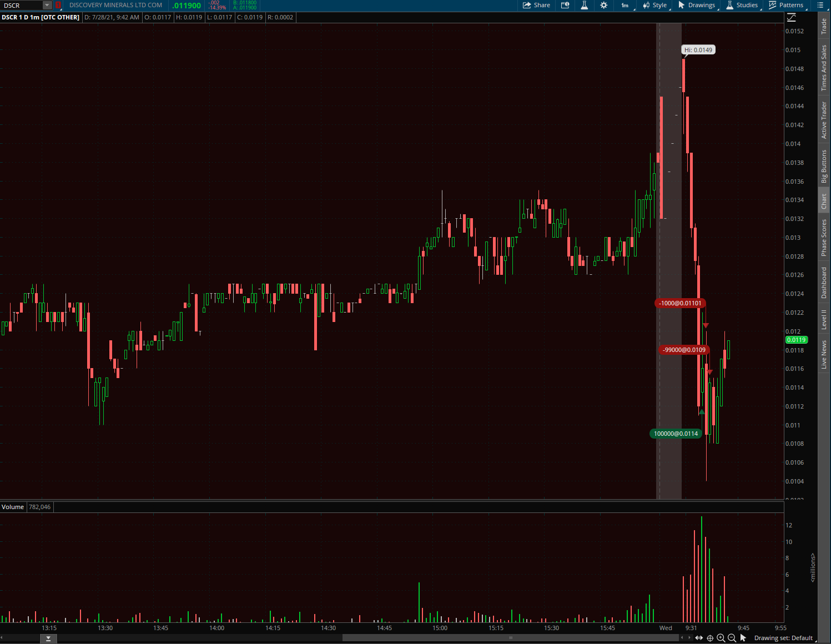Open the Patterns menu
The image size is (831, 644).
coord(787,6)
